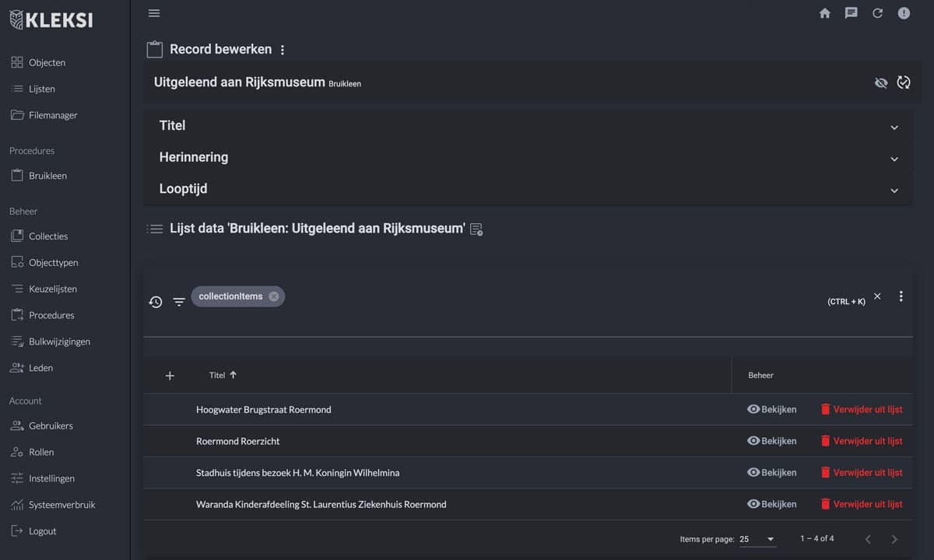Click the alert exclamation icon
This screenshot has width=934, height=560.
coord(904,13)
